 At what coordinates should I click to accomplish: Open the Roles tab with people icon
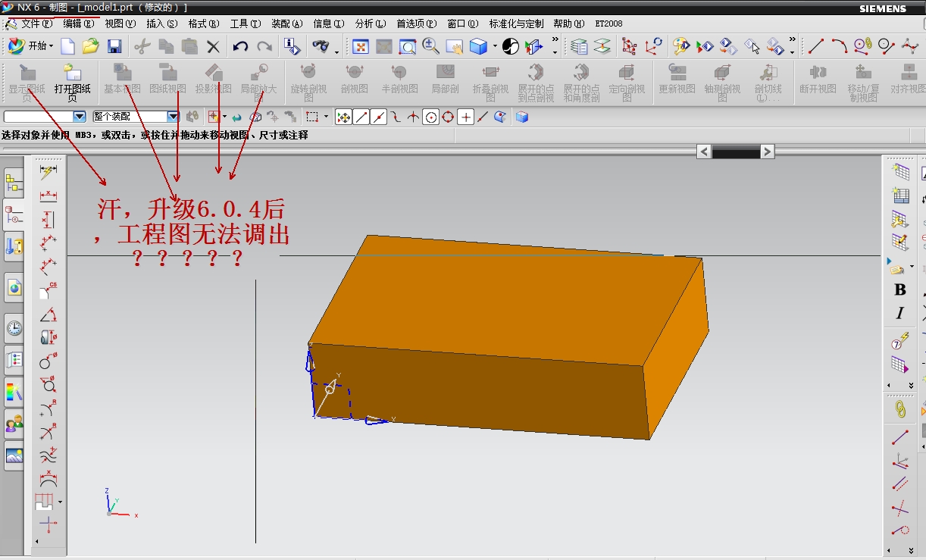14,424
